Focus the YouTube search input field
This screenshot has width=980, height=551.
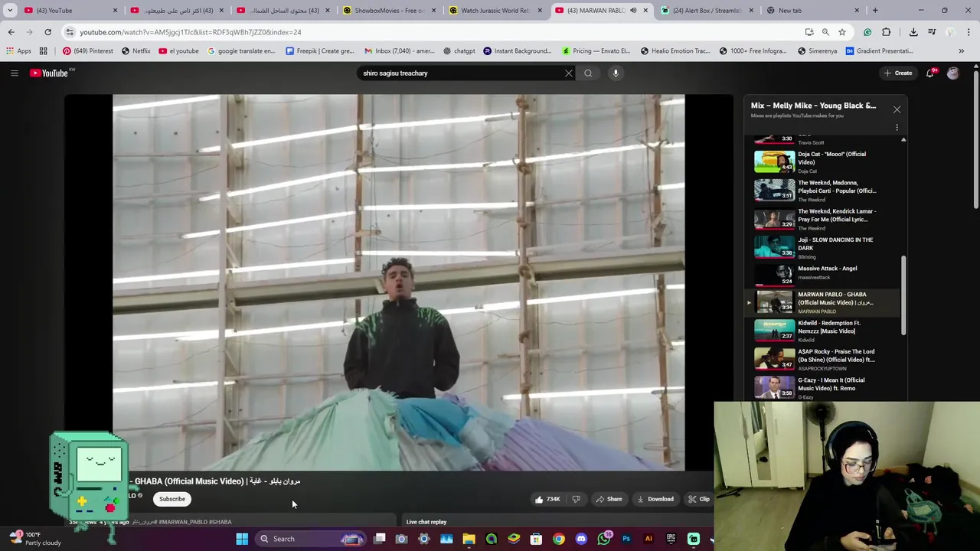click(459, 73)
